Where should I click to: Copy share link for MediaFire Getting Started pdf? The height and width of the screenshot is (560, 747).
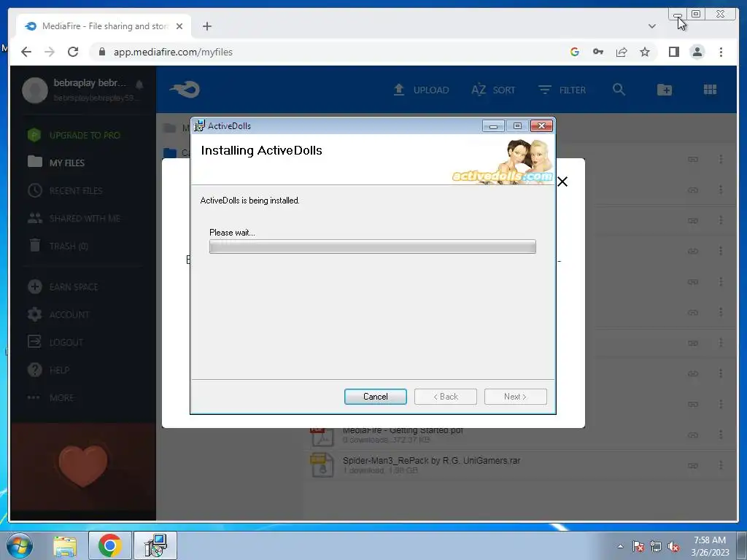693,435
